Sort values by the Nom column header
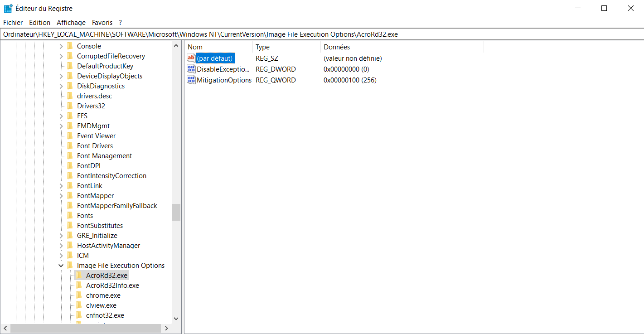Image resolution: width=644 pixels, height=334 pixels. tap(218, 47)
